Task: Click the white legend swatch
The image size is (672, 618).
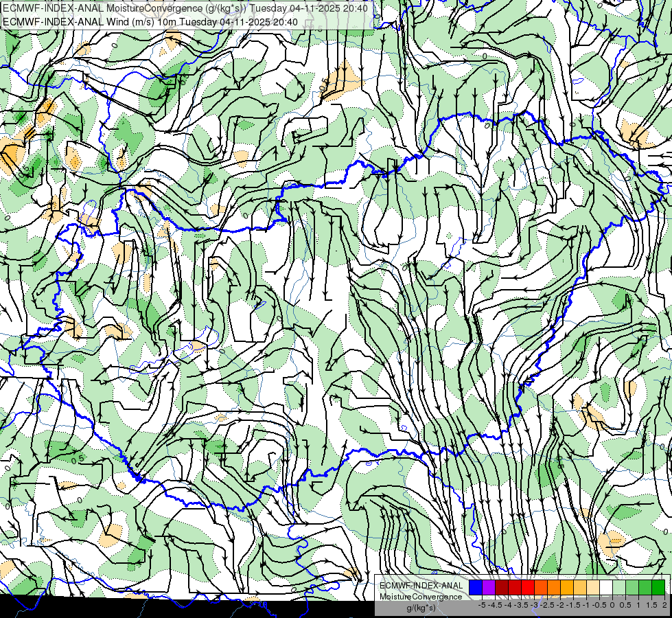Action: click(606, 587)
